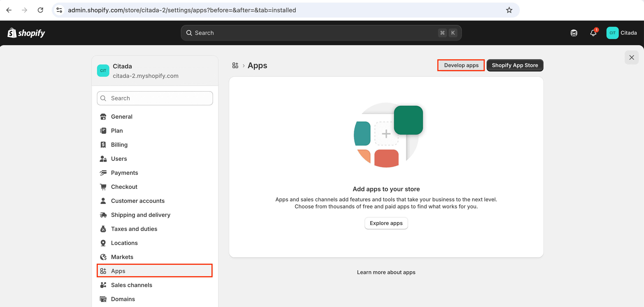Click the Users icon
Image resolution: width=644 pixels, height=307 pixels.
tap(103, 159)
